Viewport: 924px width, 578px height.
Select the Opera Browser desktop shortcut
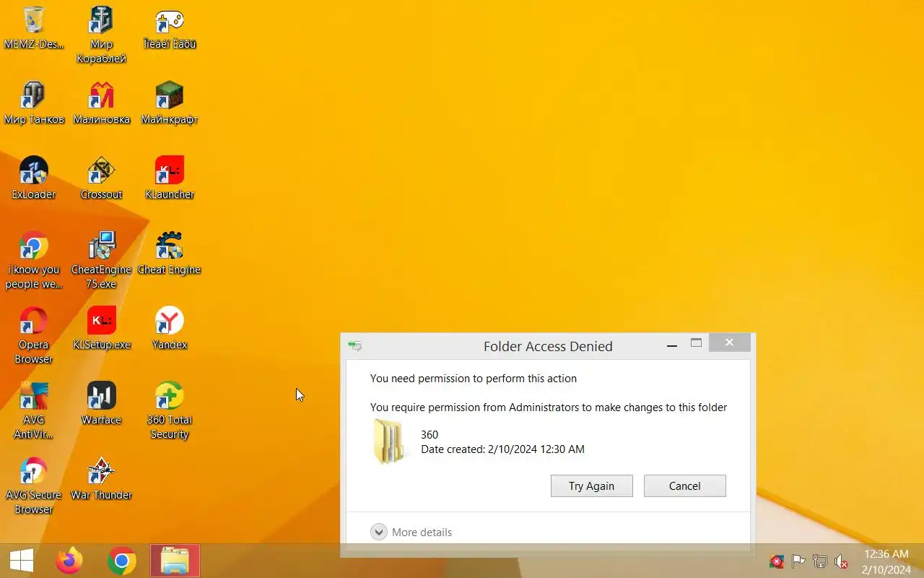(33, 336)
